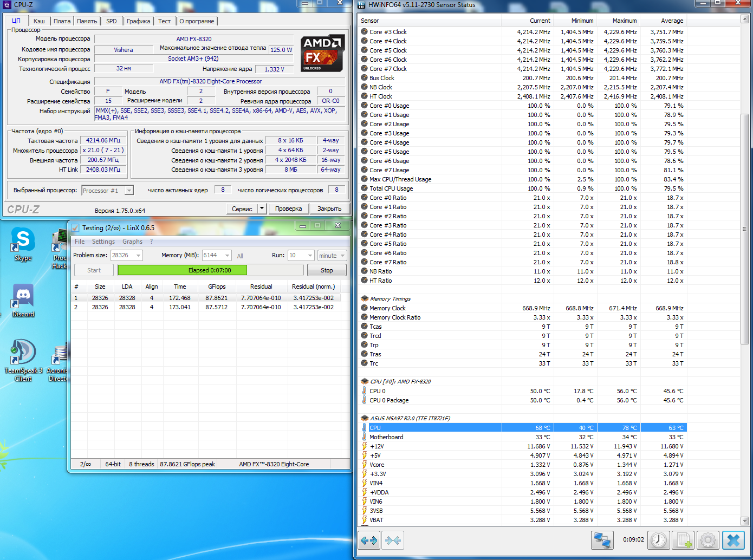Viewport: 753px width, 560px height.
Task: Open the Processor #1 selector in CPU-Z
Action: (x=108, y=191)
